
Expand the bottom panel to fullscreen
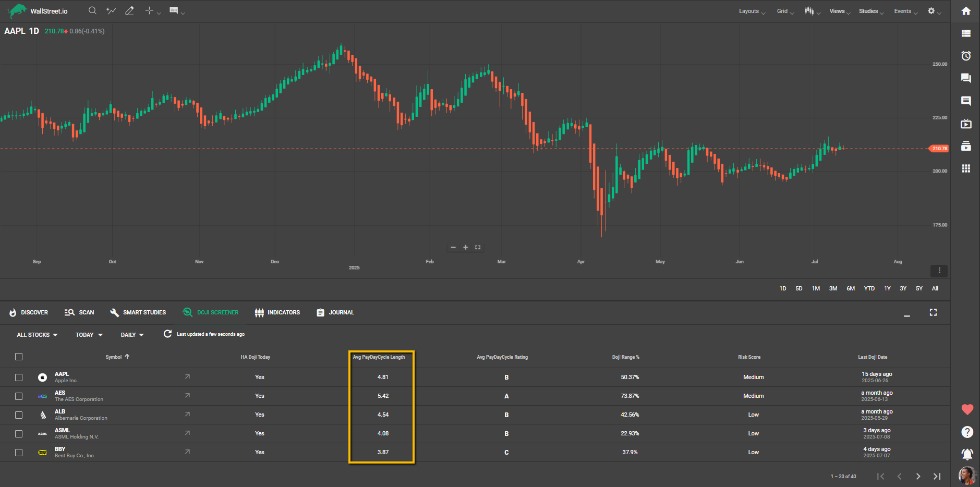933,312
